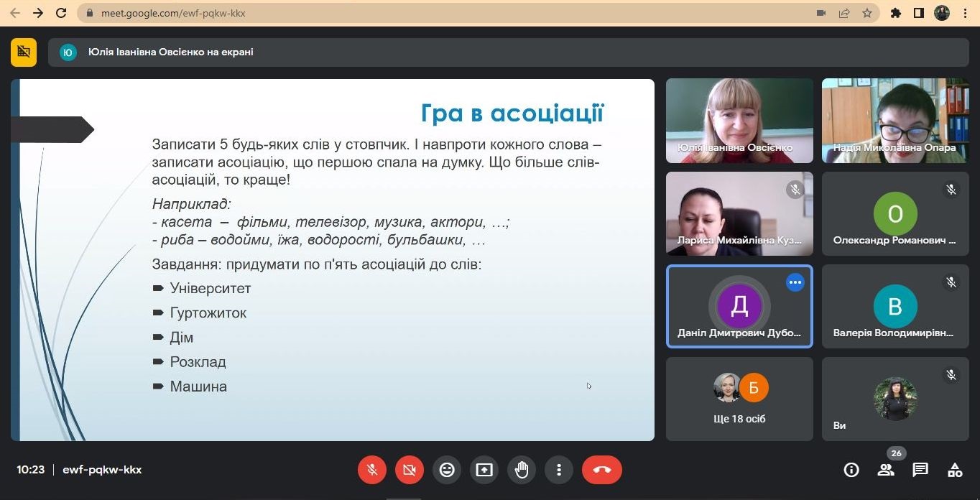Click muted mic icon on Валерія tile
The height and width of the screenshot is (500, 980).
point(951,282)
